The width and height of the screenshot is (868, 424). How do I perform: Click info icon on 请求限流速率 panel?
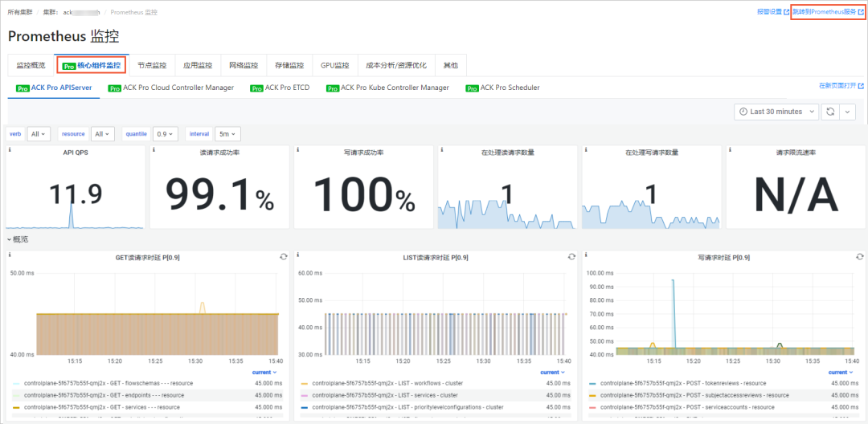coord(730,150)
